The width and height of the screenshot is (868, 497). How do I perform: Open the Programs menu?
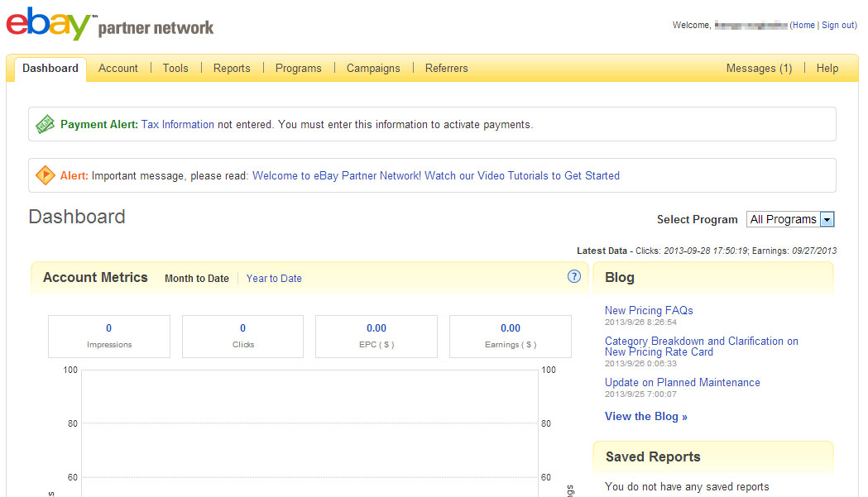click(x=299, y=68)
